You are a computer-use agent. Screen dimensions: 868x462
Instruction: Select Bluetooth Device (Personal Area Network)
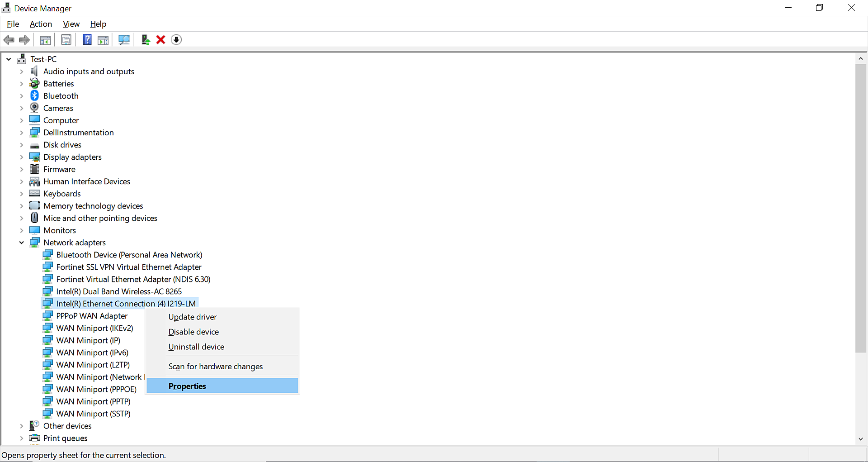coord(129,255)
